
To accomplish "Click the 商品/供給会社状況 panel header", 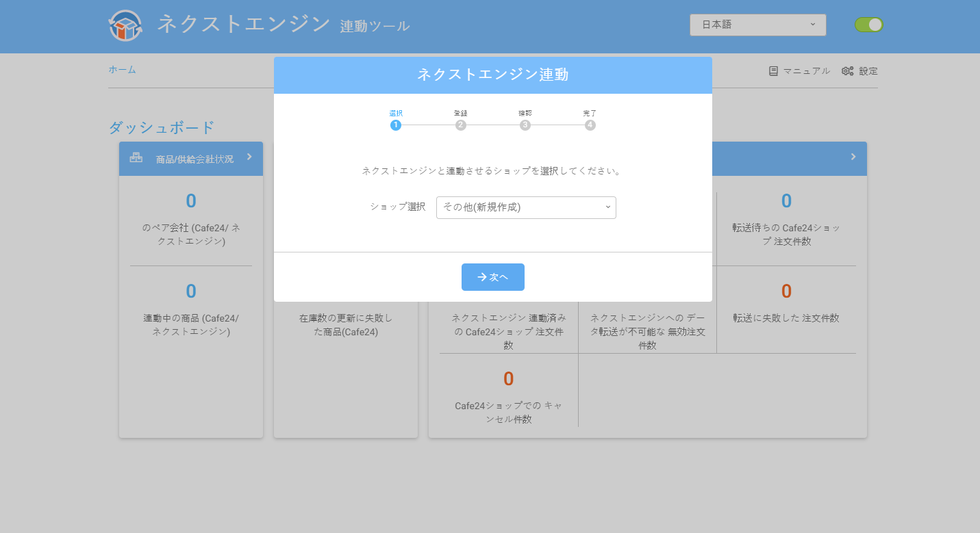I will [x=191, y=159].
